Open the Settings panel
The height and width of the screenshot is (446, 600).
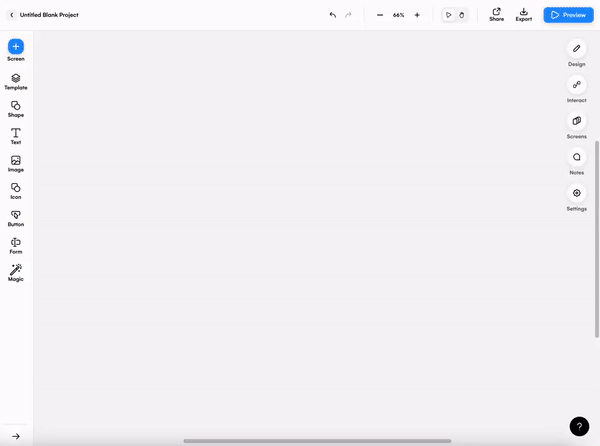click(x=577, y=193)
